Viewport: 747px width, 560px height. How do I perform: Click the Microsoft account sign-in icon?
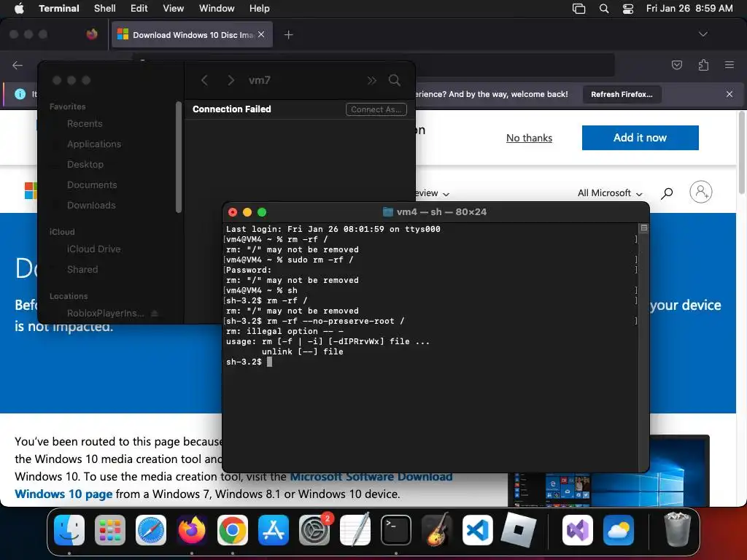[701, 192]
